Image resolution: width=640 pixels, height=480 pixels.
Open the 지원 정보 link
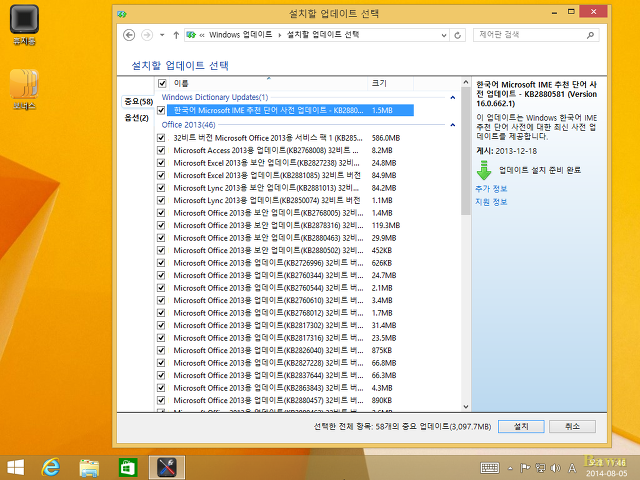[491, 202]
